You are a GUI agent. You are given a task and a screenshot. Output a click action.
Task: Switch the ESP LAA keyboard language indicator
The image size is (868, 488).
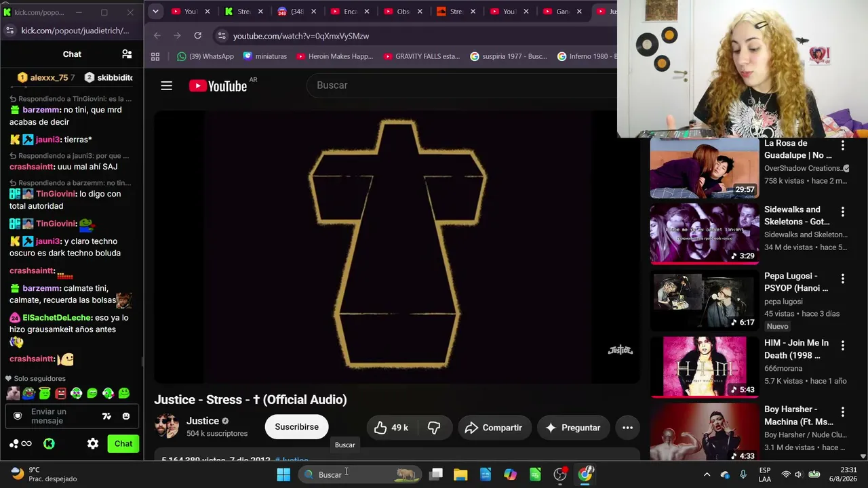pyautogui.click(x=765, y=474)
